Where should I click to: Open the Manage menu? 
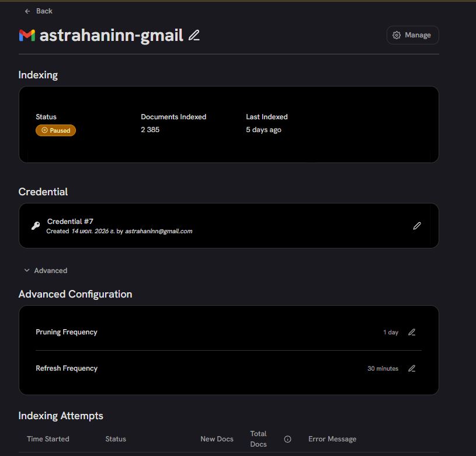tap(412, 35)
